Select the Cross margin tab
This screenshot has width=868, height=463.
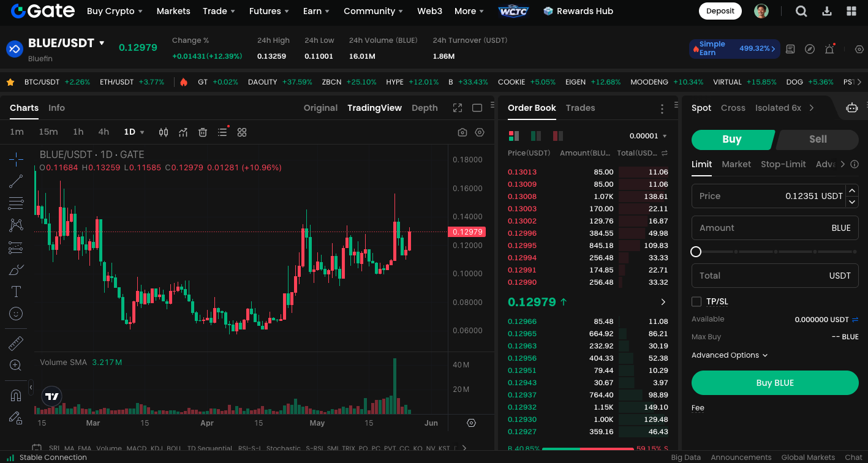click(733, 108)
